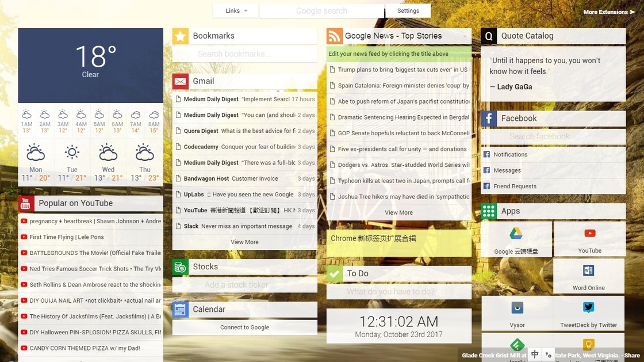The height and width of the screenshot is (362, 644).
Task: Launch the Word Online app
Action: (x=589, y=276)
